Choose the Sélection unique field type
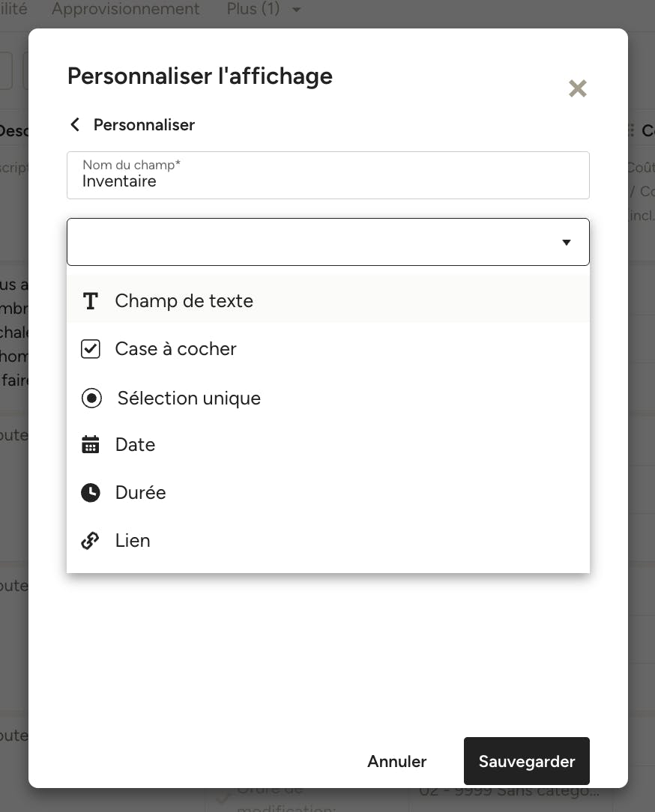Viewport: 655px width, 812px height. pos(328,399)
